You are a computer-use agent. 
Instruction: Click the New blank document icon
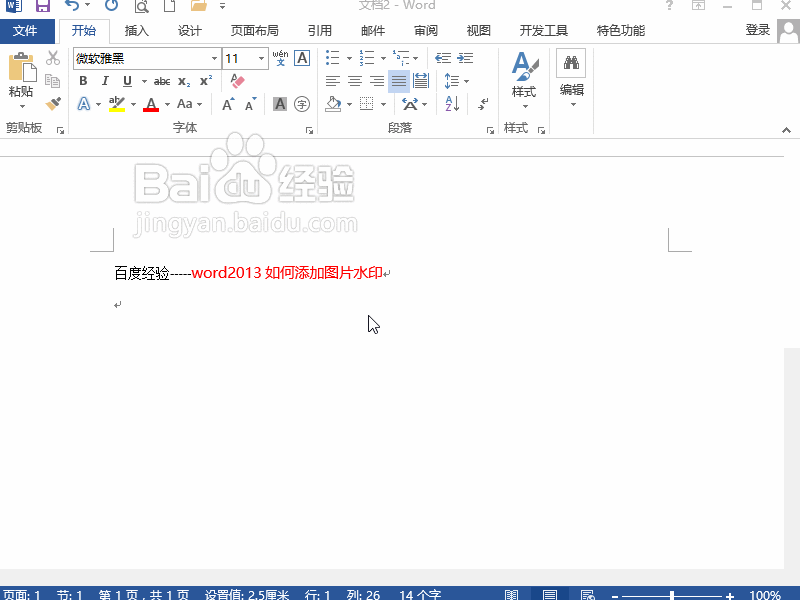pyautogui.click(x=169, y=6)
